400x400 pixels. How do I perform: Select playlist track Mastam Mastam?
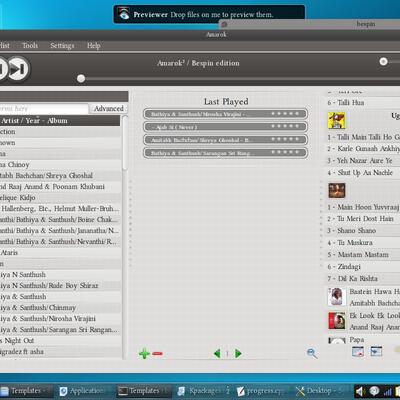(362, 255)
